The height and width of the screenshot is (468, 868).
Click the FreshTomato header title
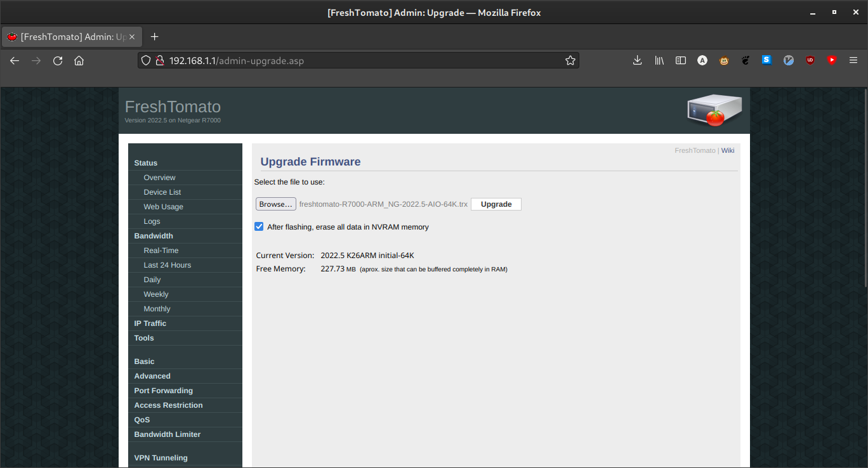[173, 107]
